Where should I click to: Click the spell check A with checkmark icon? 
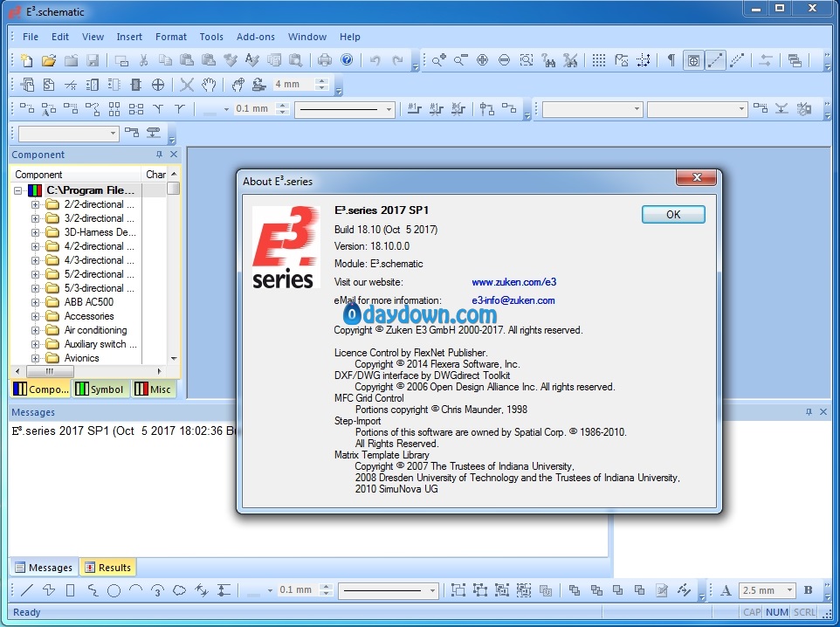coord(251,60)
